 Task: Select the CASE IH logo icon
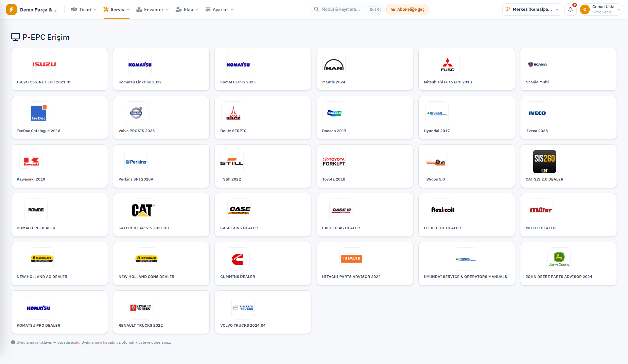[341, 210]
